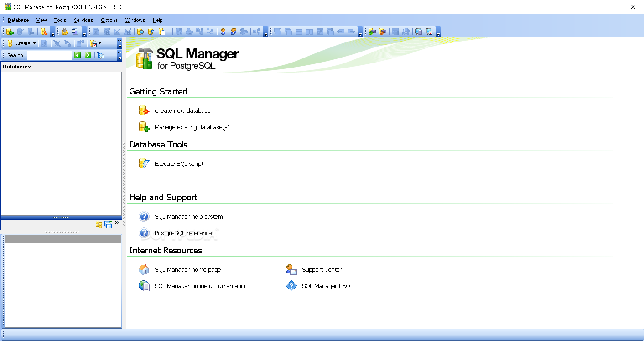Image resolution: width=644 pixels, height=341 pixels.
Task: Open the Create dropdown in DB explorer
Action: click(34, 43)
